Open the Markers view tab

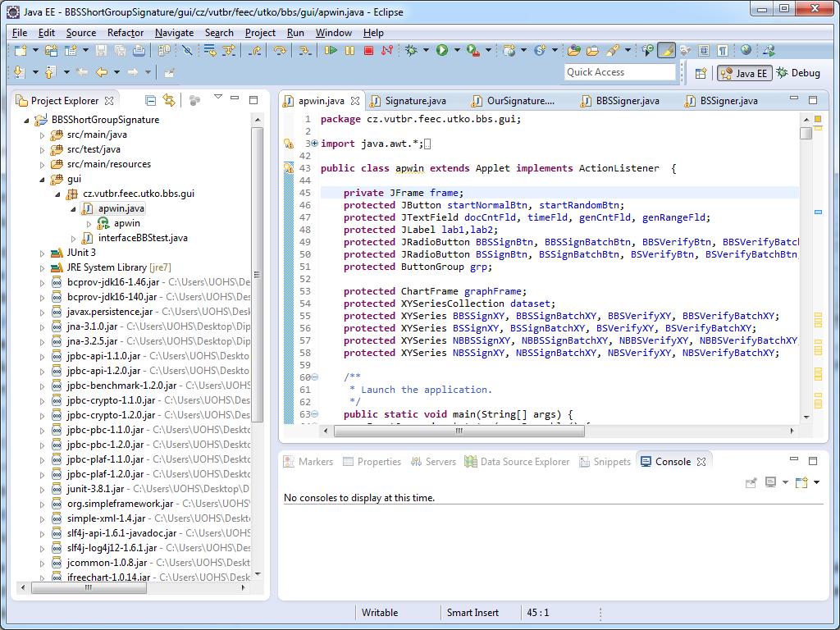click(x=308, y=462)
